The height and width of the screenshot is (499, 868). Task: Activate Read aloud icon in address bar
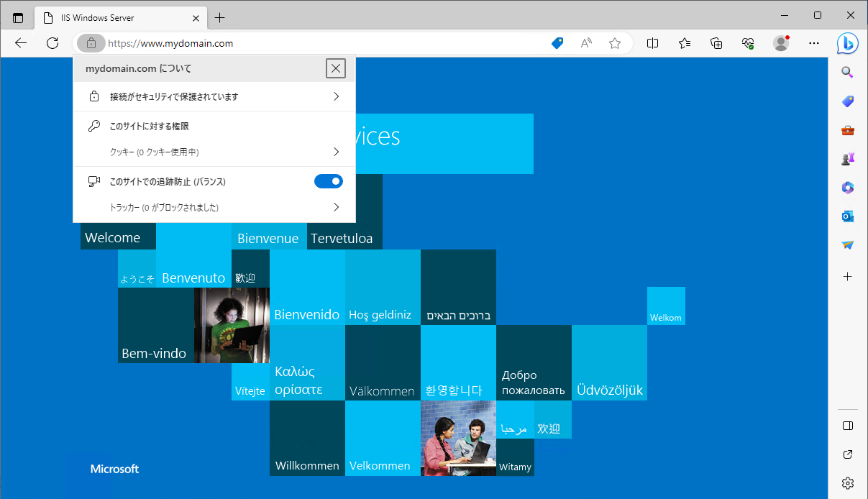586,43
